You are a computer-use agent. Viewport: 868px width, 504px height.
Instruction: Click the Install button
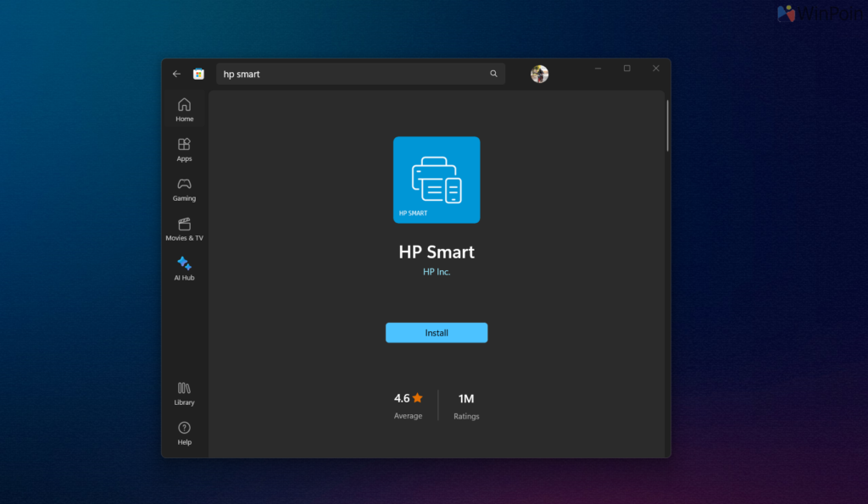437,333
